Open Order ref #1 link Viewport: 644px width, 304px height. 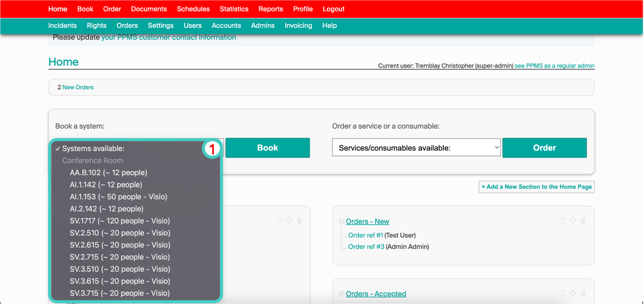point(365,235)
